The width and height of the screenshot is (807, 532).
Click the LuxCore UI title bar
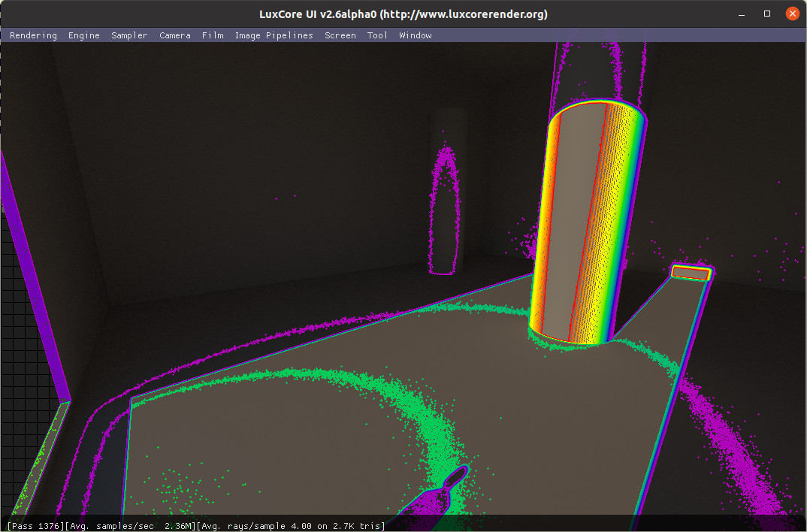(403, 14)
